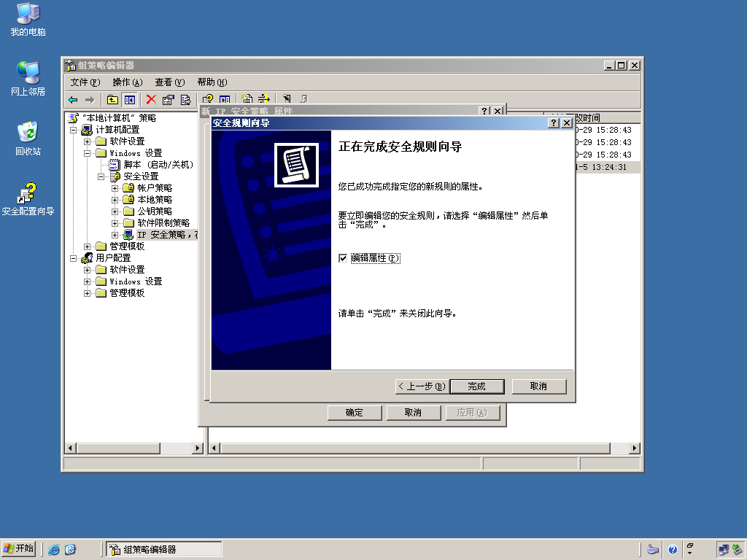The width and height of the screenshot is (747, 560).
Task: Click the Help toolbar icon with question mark
Action: [208, 99]
